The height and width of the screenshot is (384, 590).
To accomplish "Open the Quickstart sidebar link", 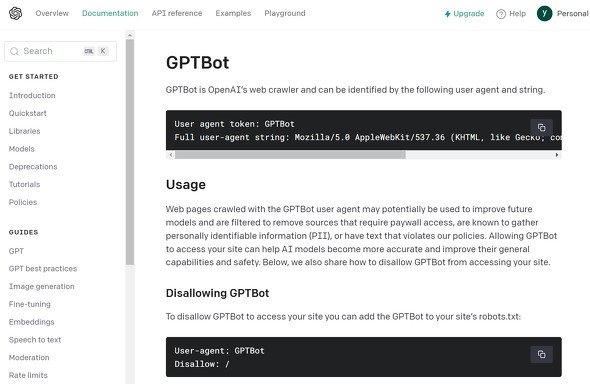I will pos(27,113).
